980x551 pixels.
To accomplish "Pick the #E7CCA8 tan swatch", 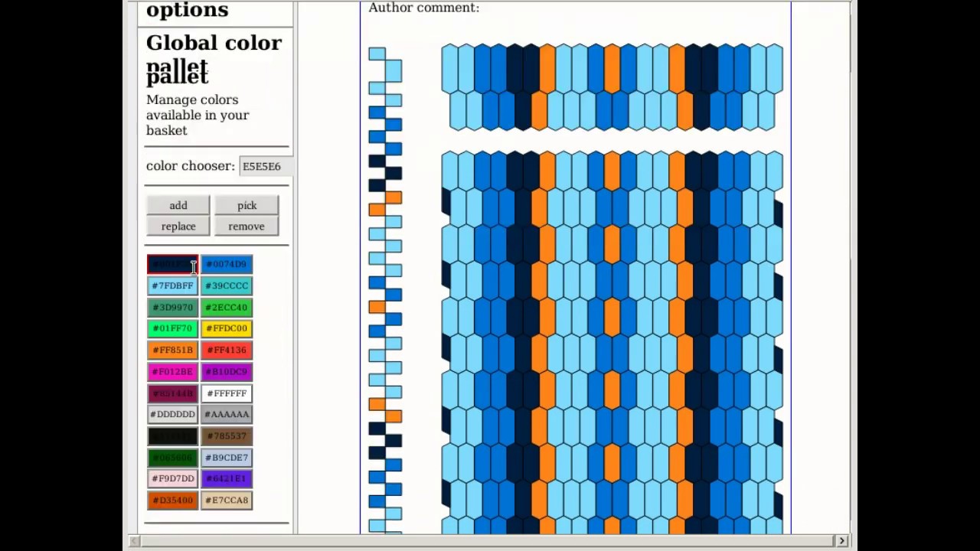I will point(227,500).
